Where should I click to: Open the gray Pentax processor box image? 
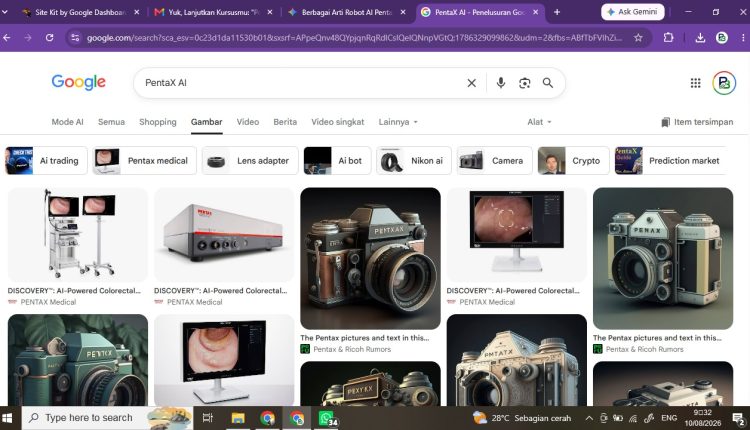click(224, 234)
